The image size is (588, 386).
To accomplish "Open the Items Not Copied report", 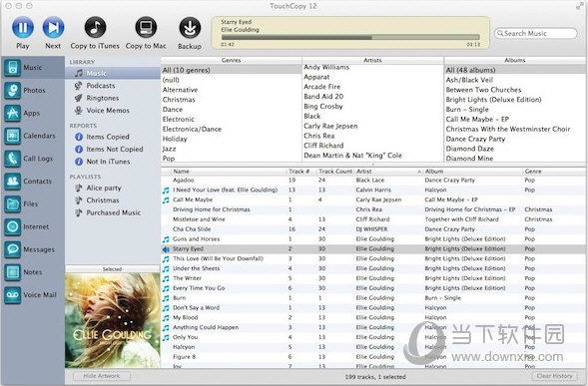I will [x=113, y=150].
